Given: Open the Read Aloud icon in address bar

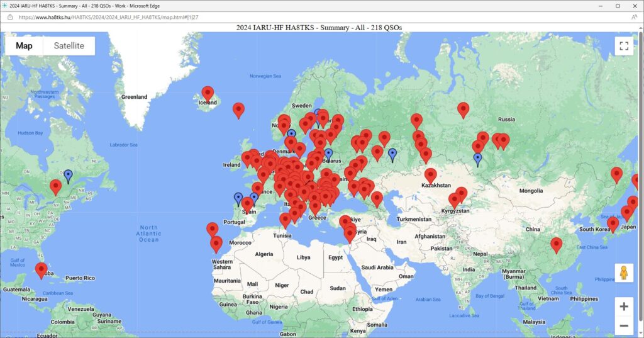Looking at the screenshot, I should coord(634,17).
